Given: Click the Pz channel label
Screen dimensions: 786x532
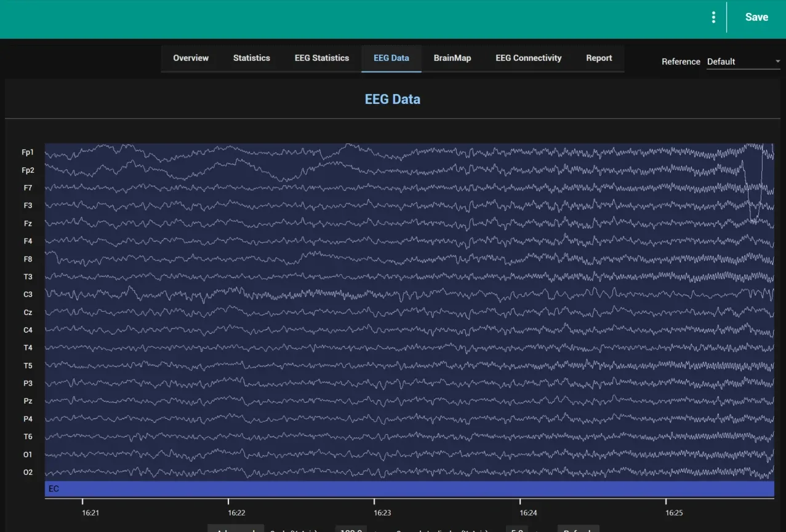Looking at the screenshot, I should pos(28,401).
